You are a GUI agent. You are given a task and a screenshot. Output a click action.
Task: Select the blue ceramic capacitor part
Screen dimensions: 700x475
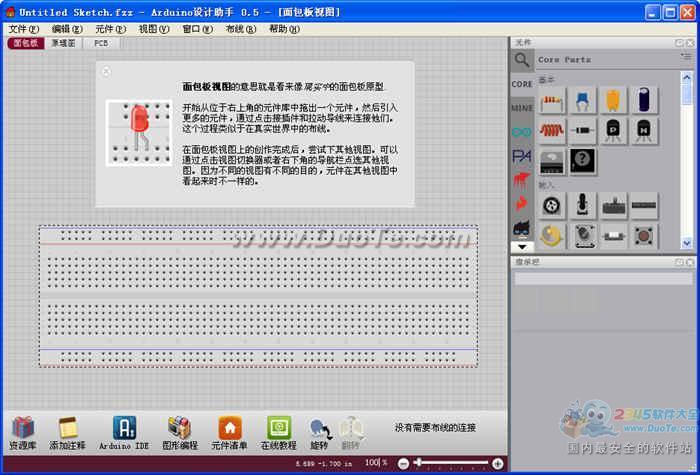tap(583, 101)
